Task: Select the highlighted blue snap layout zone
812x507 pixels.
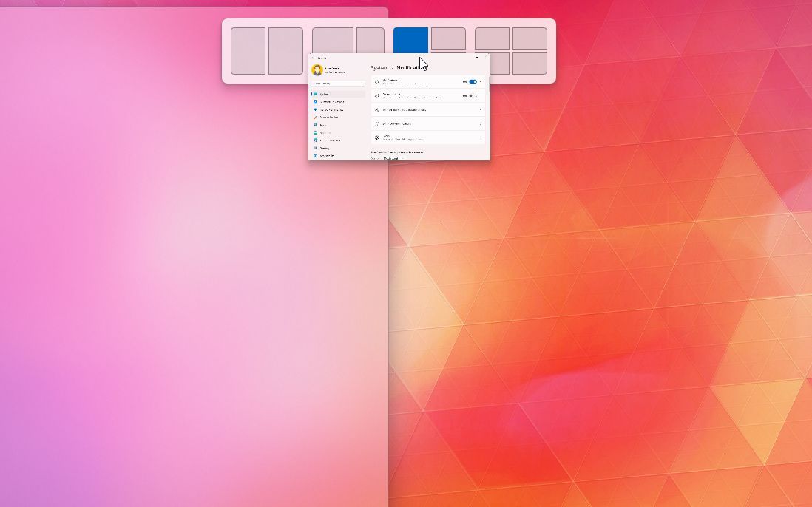Action: coord(410,41)
